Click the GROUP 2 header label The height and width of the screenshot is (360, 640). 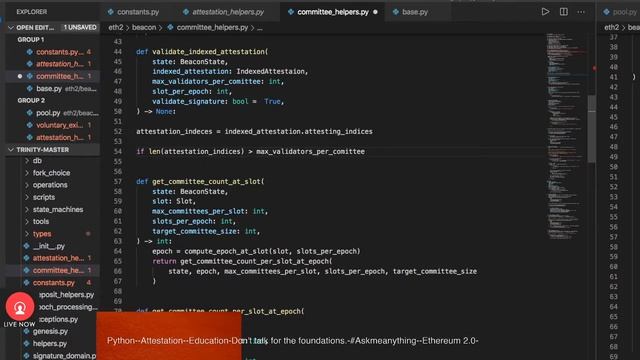31,100
